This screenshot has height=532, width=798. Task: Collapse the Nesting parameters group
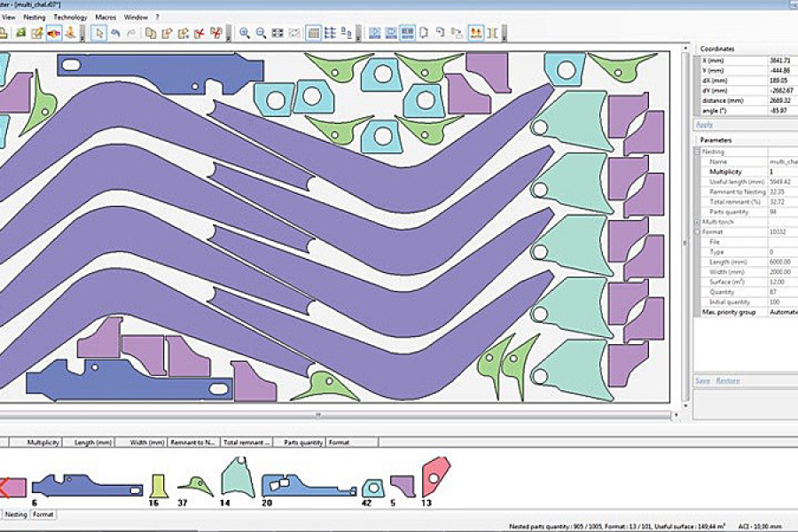(697, 152)
